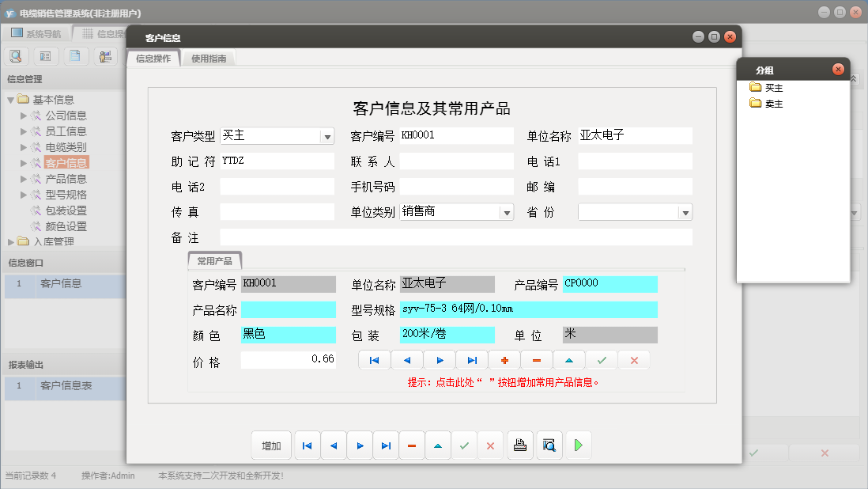
Task: Open the 客户类型 dropdown showing 买主
Action: pos(327,135)
